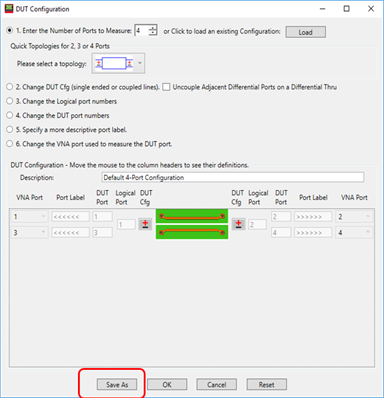Click the Save As button
Viewport: 384px width, 398px height.
click(x=117, y=384)
